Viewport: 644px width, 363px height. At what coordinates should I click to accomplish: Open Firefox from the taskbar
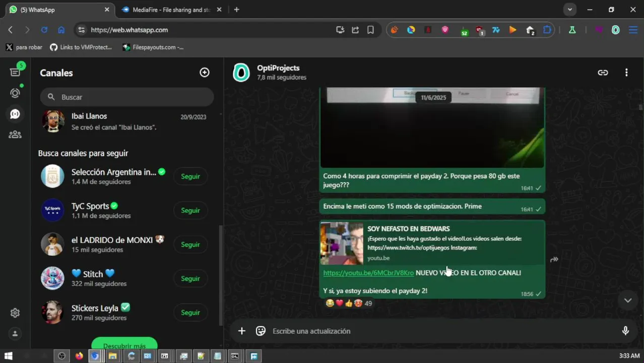(x=79, y=356)
